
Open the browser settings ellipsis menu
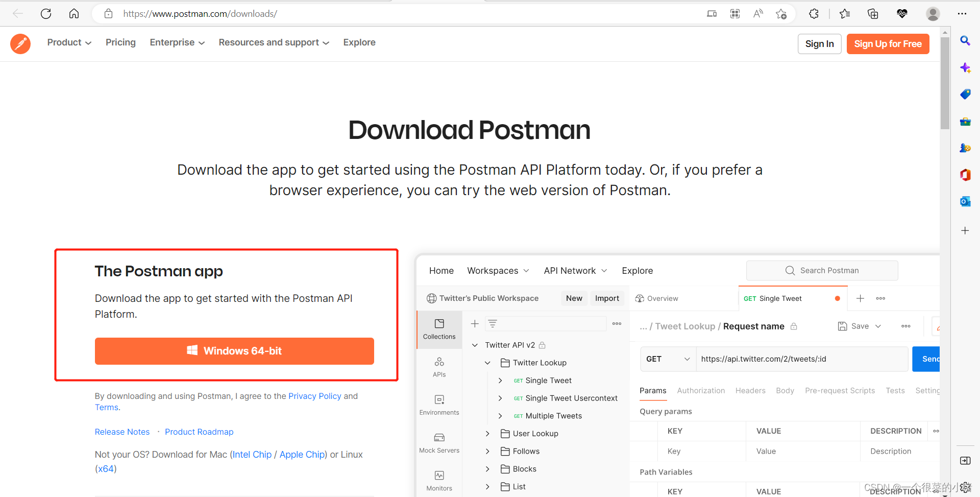(962, 14)
